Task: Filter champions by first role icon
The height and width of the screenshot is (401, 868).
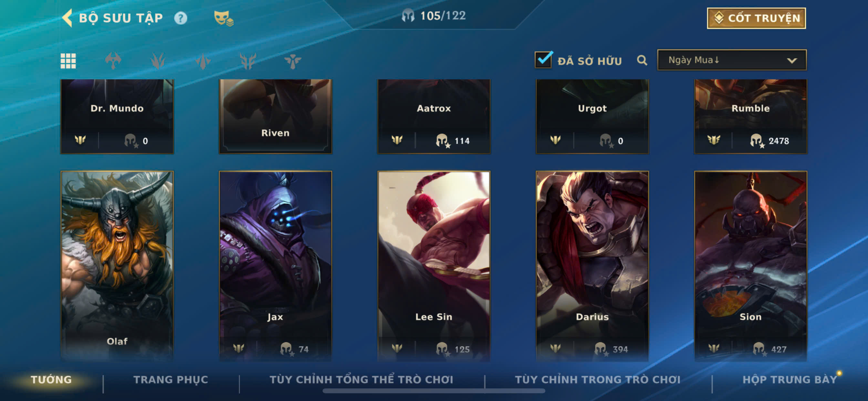Action: [x=113, y=61]
